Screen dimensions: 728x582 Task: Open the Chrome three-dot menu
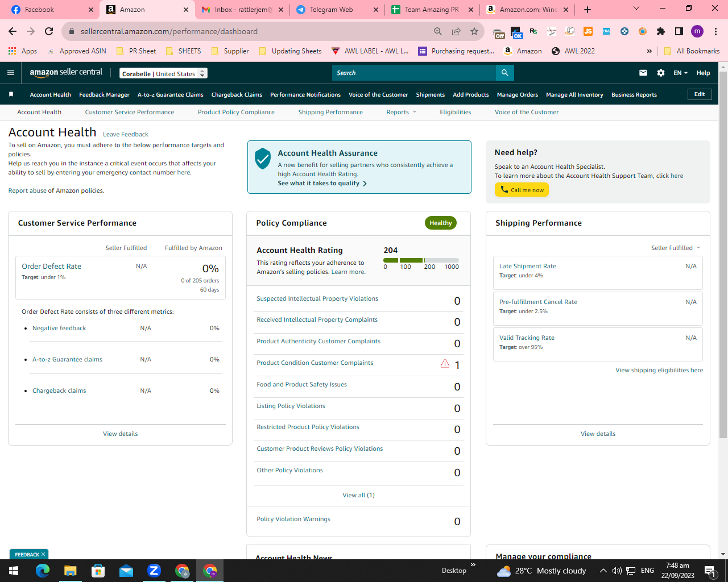[x=716, y=31]
